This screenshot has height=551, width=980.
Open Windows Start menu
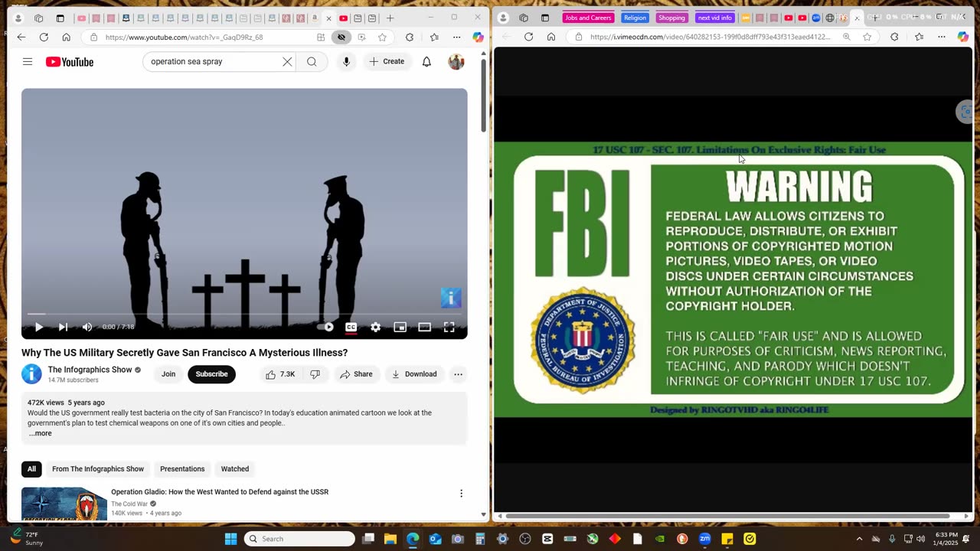230,539
